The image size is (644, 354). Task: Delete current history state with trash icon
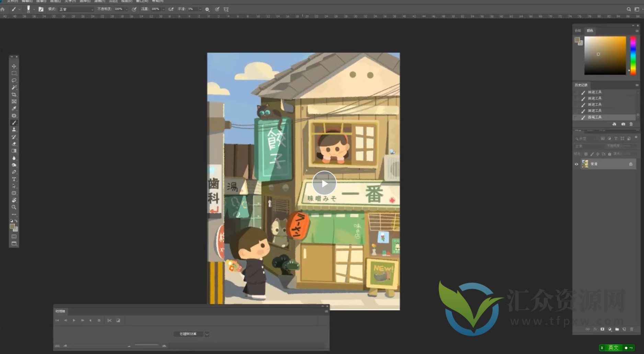point(631,124)
